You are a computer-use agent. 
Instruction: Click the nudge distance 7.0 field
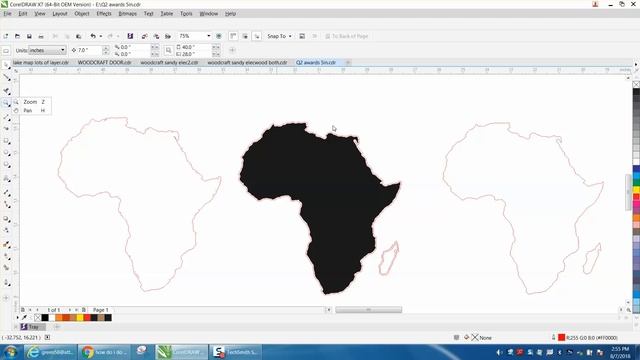[x=89, y=50]
